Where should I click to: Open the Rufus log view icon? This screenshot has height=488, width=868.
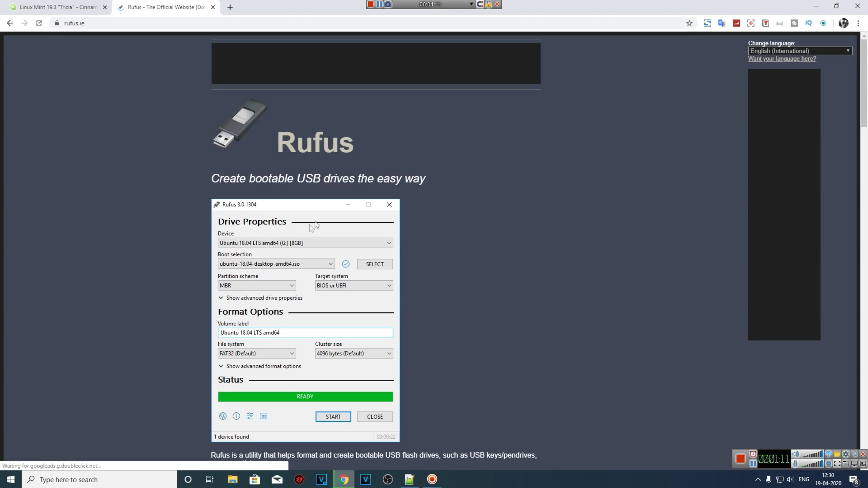click(263, 416)
